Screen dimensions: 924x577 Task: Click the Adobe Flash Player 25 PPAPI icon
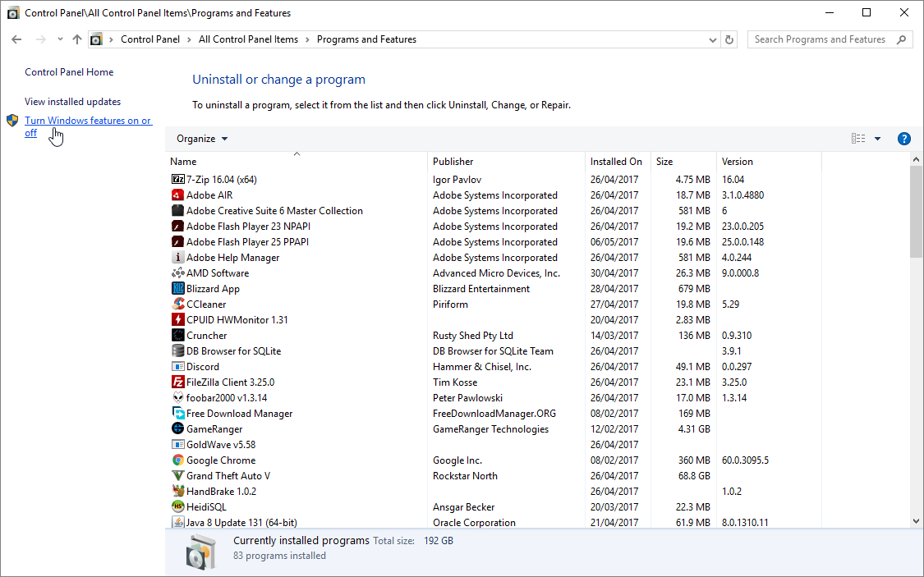(177, 241)
